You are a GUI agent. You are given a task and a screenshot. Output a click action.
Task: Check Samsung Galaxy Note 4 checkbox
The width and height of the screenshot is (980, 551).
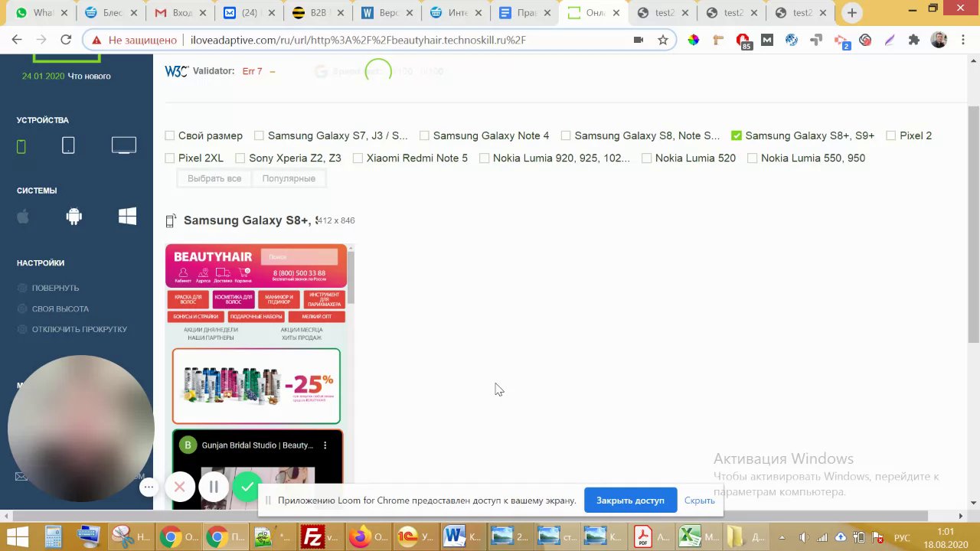click(x=424, y=135)
